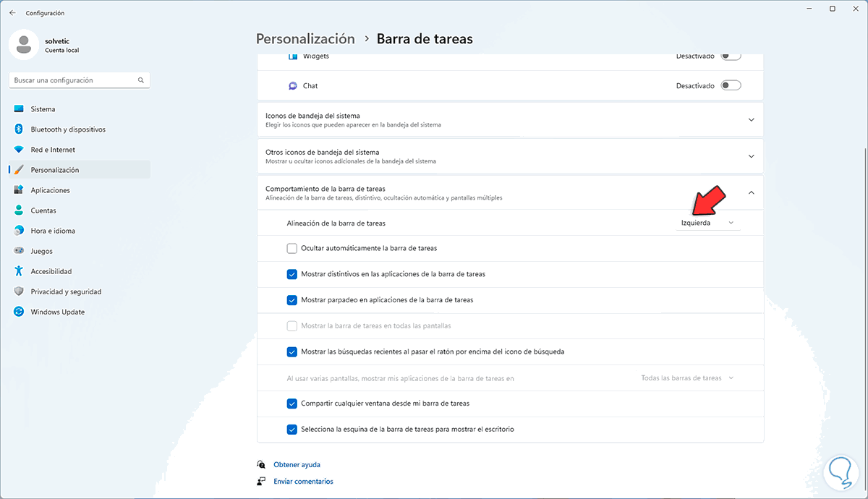Click the back arrow in title bar
Image resolution: width=868 pixels, height=499 pixels.
coord(12,13)
